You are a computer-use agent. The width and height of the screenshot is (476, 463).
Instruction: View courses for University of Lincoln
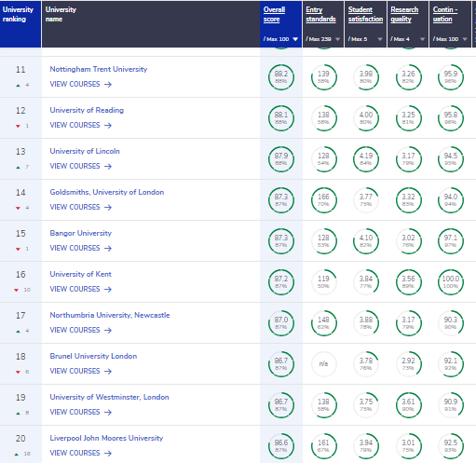pyautogui.click(x=81, y=166)
